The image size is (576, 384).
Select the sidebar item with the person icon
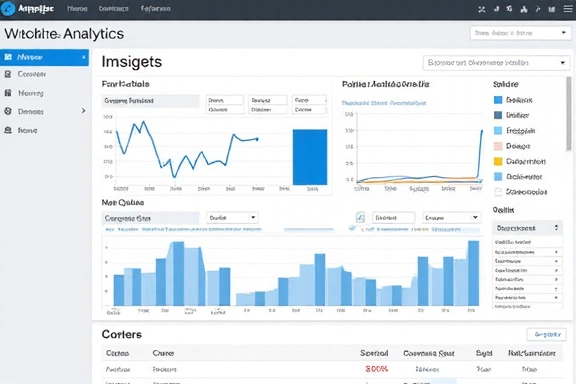[x=44, y=130]
